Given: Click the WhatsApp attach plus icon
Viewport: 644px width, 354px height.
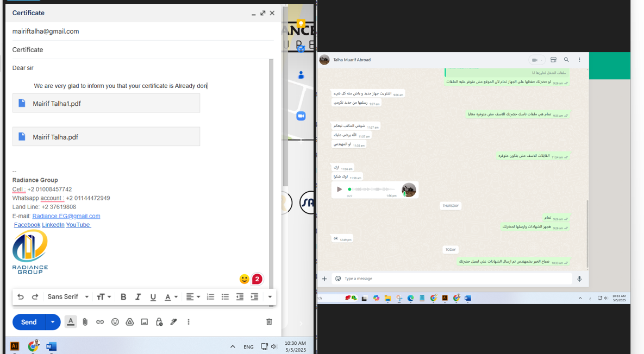Looking at the screenshot, I should [324, 279].
